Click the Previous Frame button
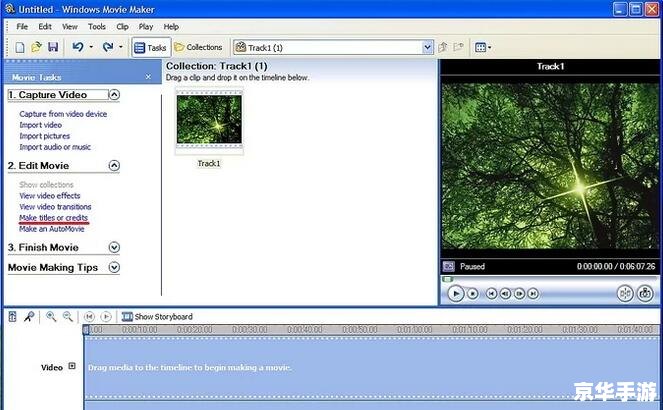Viewport: 663px width, 410px height. coord(505,293)
